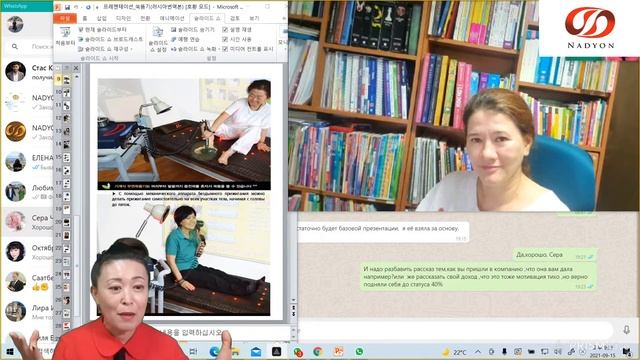Select slide 15 thumbnail
The image size is (640, 360).
[x=66, y=158]
